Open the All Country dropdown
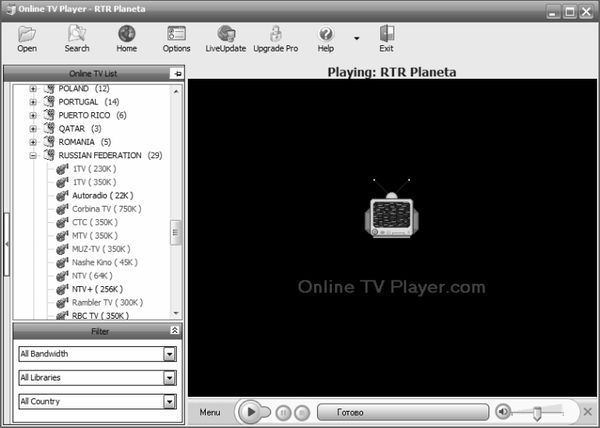This screenshot has width=600, height=428. coord(170,402)
